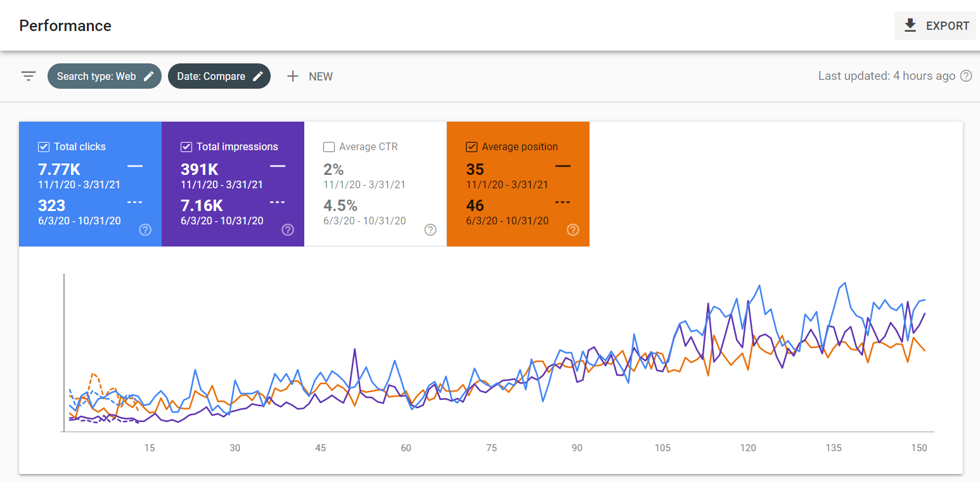Image resolution: width=980 pixels, height=481 pixels.
Task: Open help icon on Total clicks card
Action: [x=145, y=229]
